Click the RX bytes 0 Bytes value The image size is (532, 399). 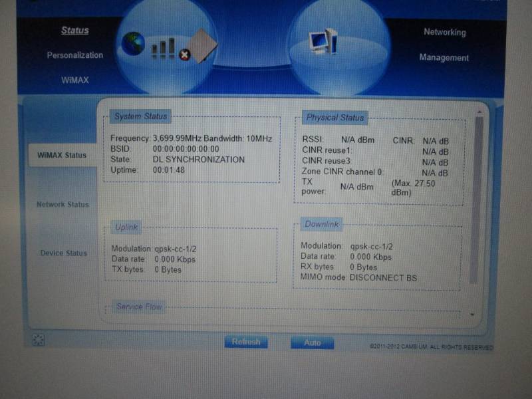363,267
